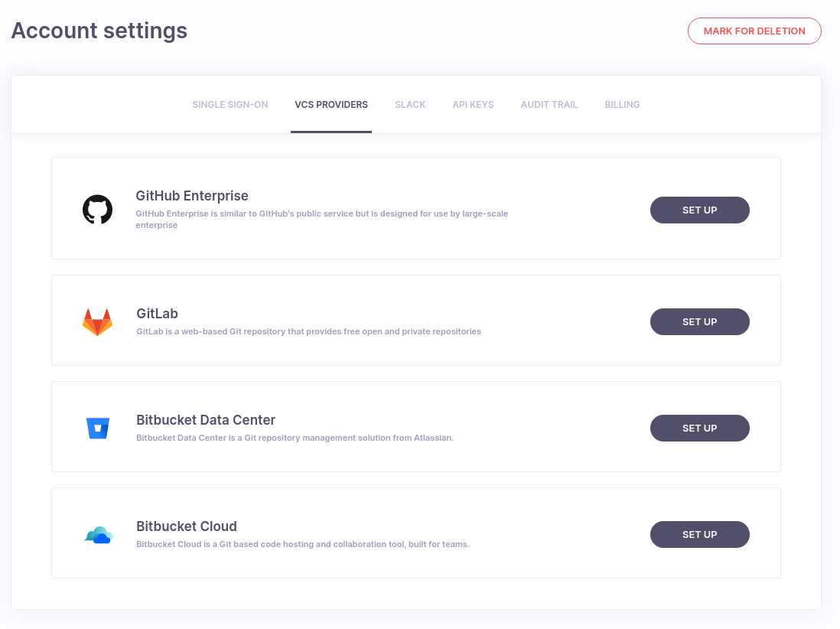Switch to the SINGLE SIGN-ON tab
The height and width of the screenshot is (629, 840).
(x=230, y=104)
